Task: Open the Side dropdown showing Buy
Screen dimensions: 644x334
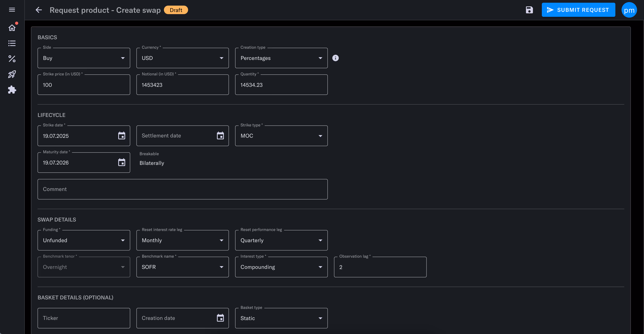Action: point(84,58)
